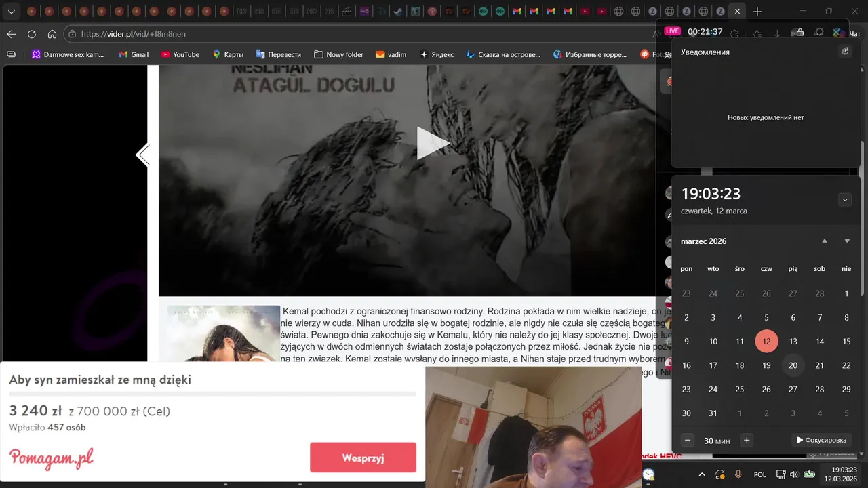Open the Карты bookmark
This screenshot has height=488, width=868.
(228, 54)
